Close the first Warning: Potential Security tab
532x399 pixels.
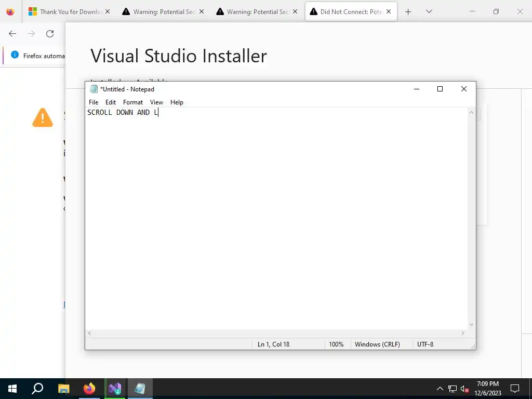(202, 11)
